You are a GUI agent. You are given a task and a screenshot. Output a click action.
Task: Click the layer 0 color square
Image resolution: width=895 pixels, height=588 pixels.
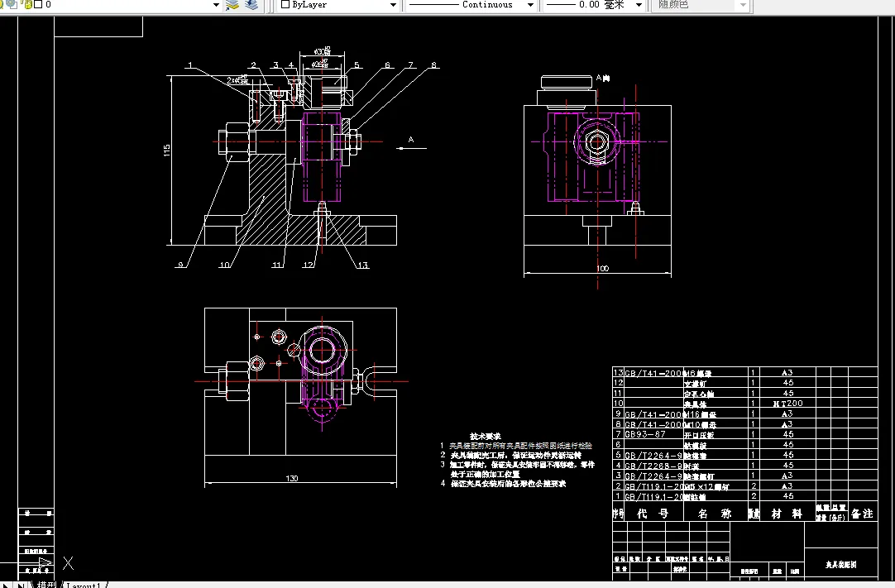click(x=38, y=5)
